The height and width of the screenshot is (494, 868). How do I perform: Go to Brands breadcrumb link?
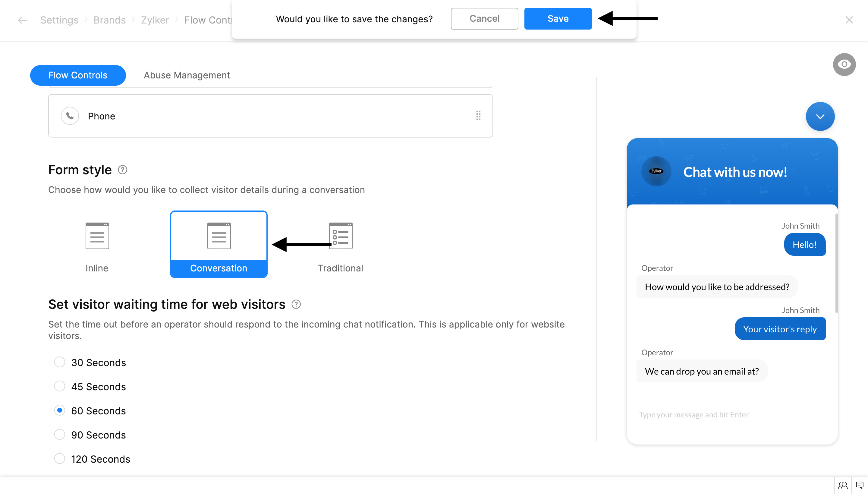click(x=109, y=21)
